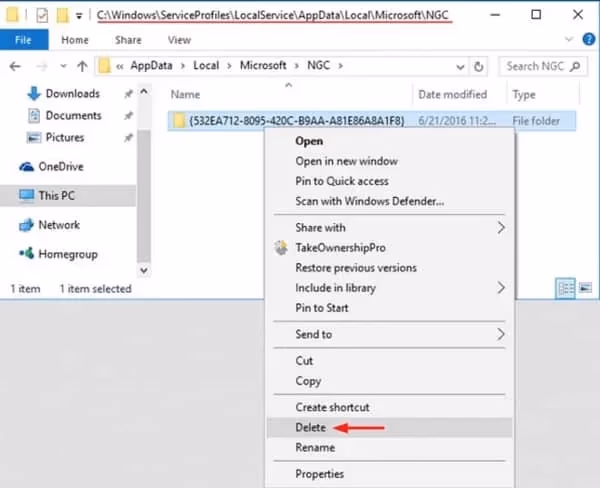Unpin Downloads using its pin icon
Screen dimensions: 600x488
(129, 94)
